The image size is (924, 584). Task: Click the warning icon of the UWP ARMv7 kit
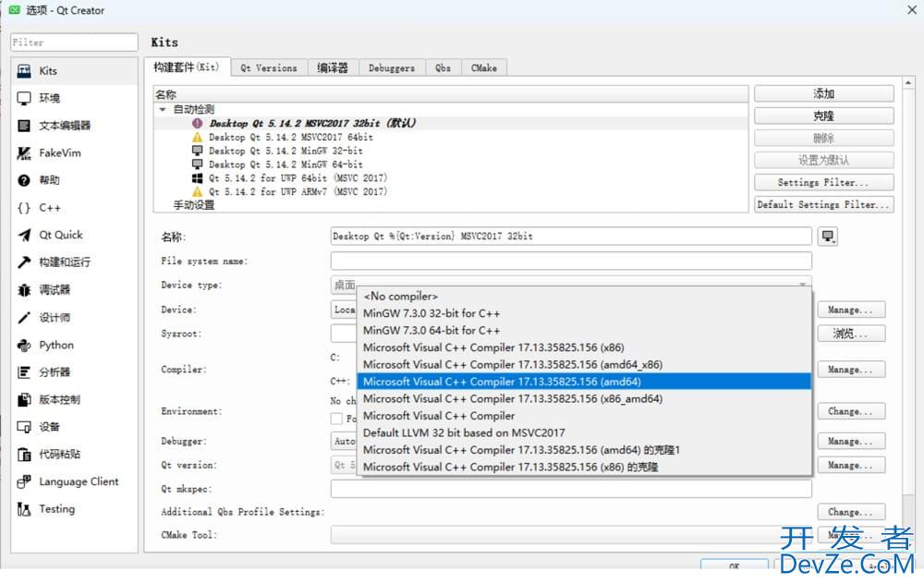[x=198, y=191]
